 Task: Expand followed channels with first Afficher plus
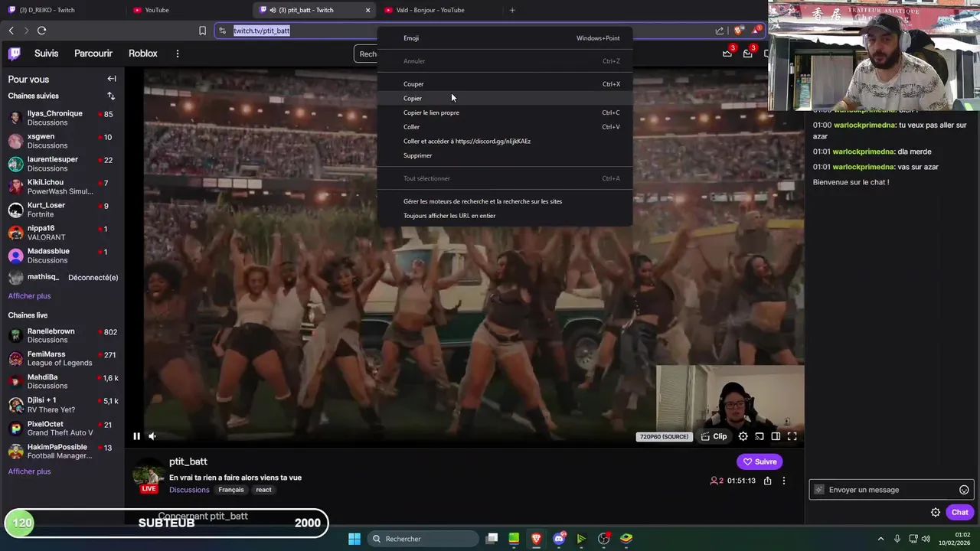pyautogui.click(x=29, y=296)
